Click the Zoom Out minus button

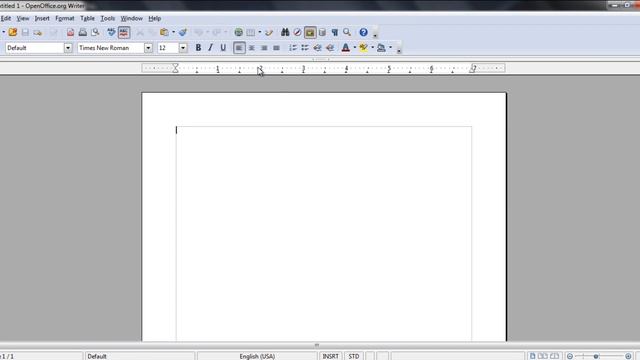(x=570, y=356)
